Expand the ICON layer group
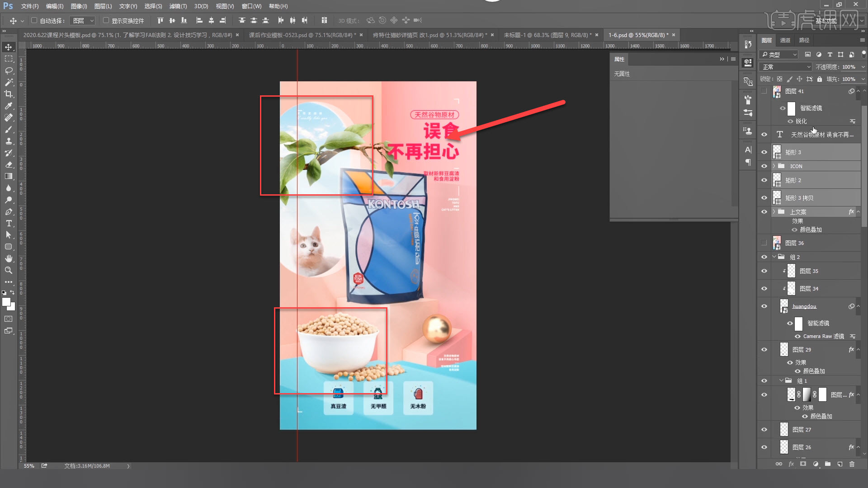Image resolution: width=868 pixels, height=488 pixels. click(774, 166)
